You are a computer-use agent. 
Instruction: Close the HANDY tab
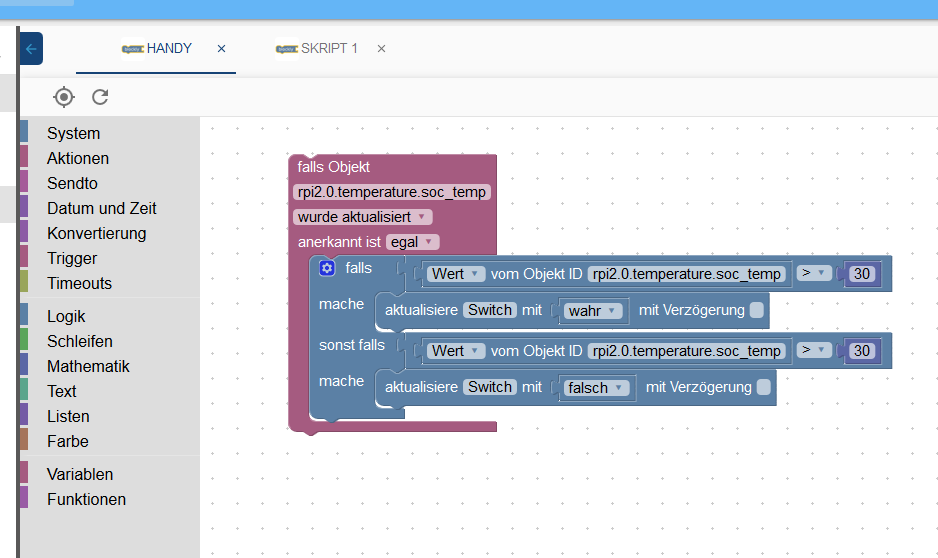pyautogui.click(x=222, y=48)
